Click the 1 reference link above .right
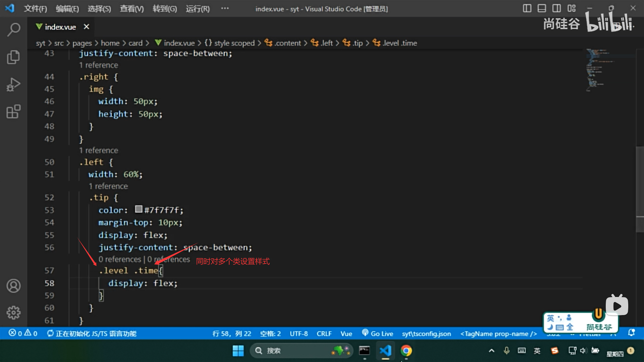The height and width of the screenshot is (362, 644). [x=98, y=65]
